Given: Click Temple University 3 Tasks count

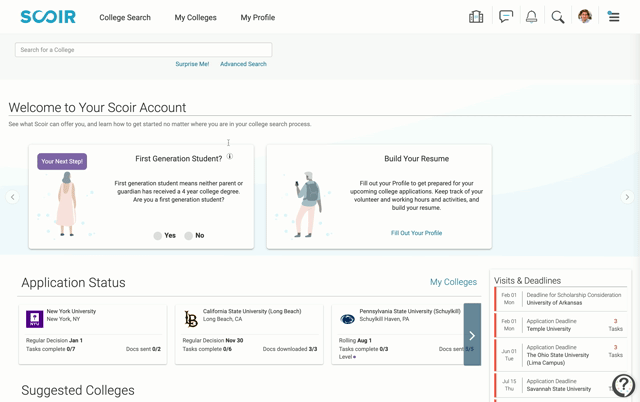Looking at the screenshot, I should pyautogui.click(x=616, y=325).
